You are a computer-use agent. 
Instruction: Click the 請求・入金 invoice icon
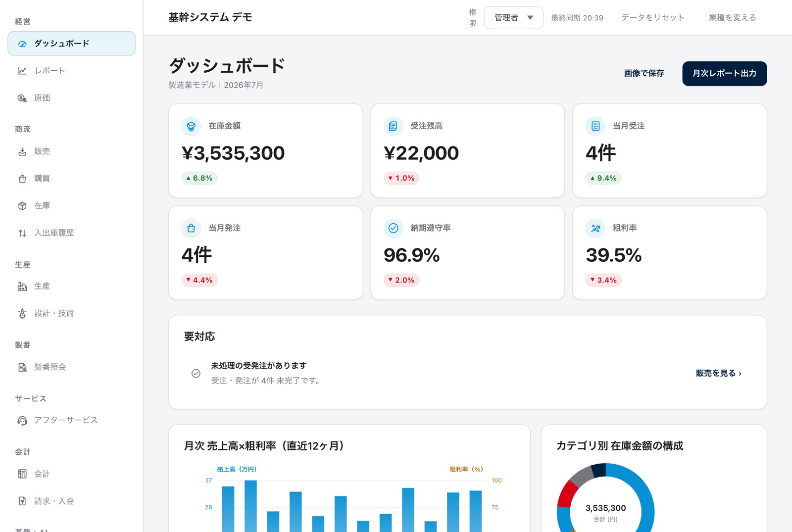coord(22,501)
